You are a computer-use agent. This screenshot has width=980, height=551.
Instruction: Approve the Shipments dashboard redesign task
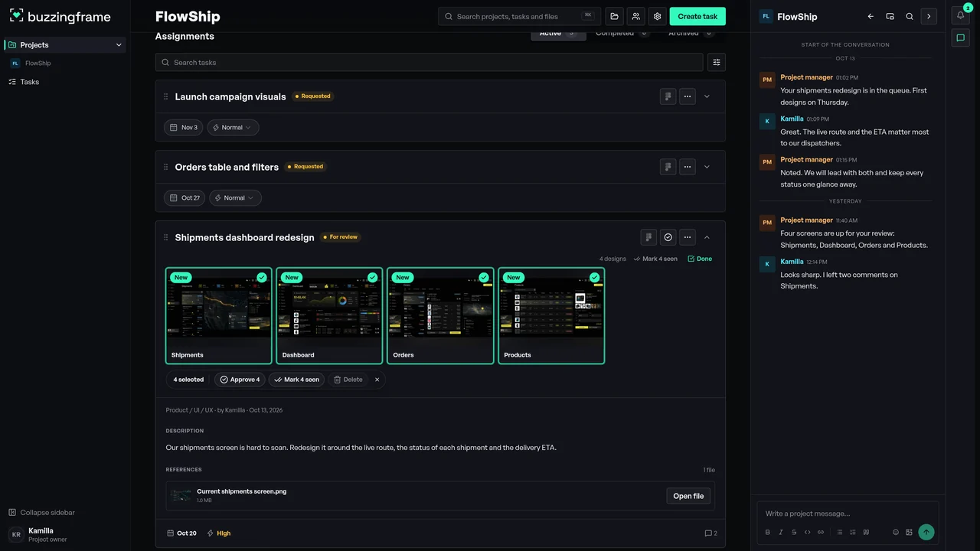668,237
